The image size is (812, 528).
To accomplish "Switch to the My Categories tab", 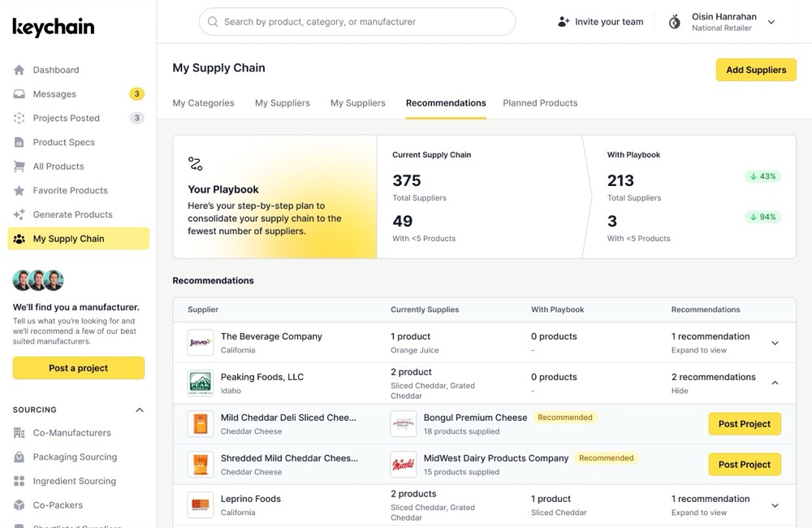I will tap(203, 103).
